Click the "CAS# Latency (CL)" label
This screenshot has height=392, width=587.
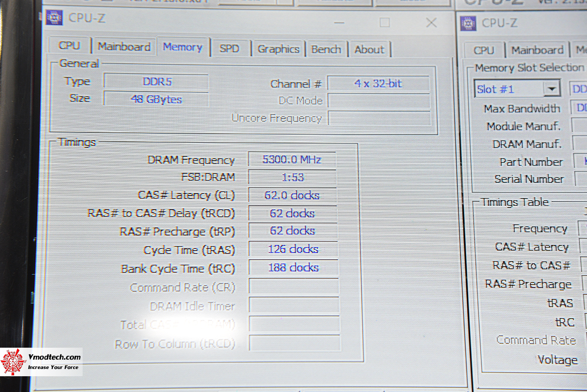(x=187, y=195)
